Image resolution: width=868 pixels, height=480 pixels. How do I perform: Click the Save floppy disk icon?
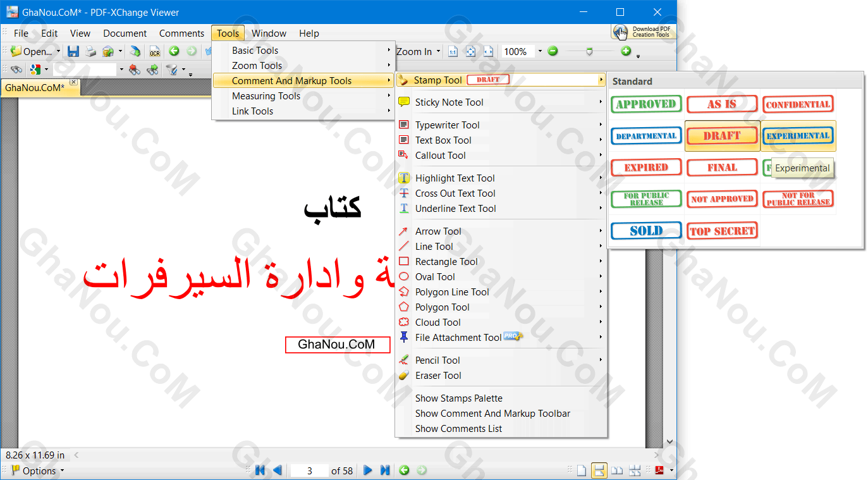[73, 51]
